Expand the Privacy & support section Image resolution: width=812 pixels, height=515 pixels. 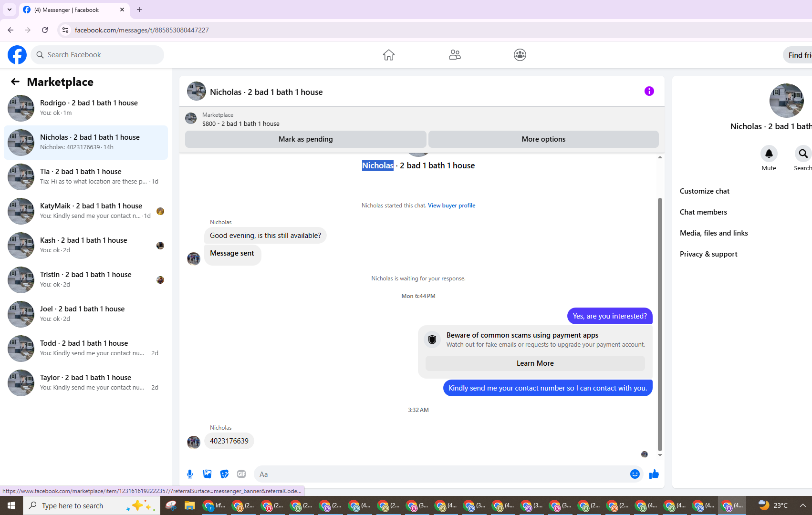click(708, 254)
